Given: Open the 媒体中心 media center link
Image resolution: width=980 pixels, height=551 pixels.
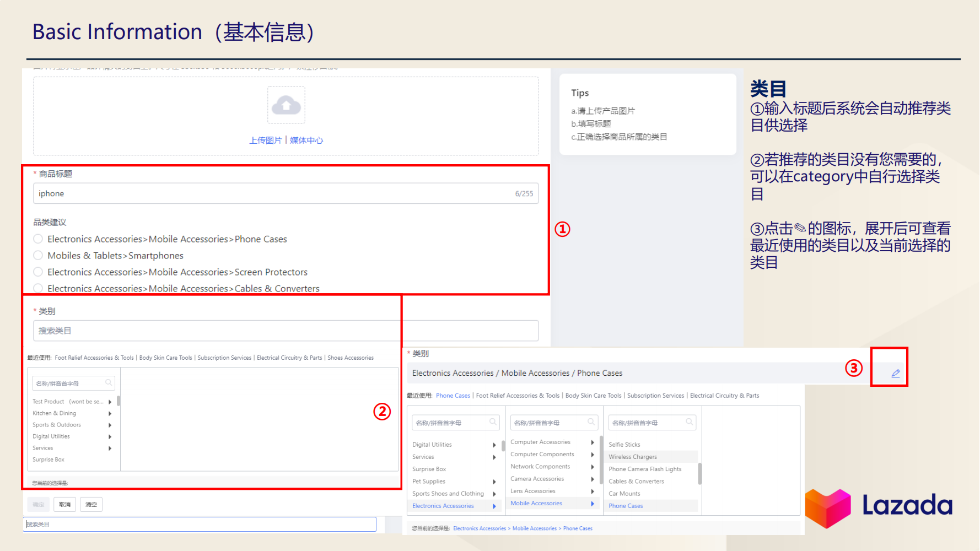Looking at the screenshot, I should (x=306, y=140).
